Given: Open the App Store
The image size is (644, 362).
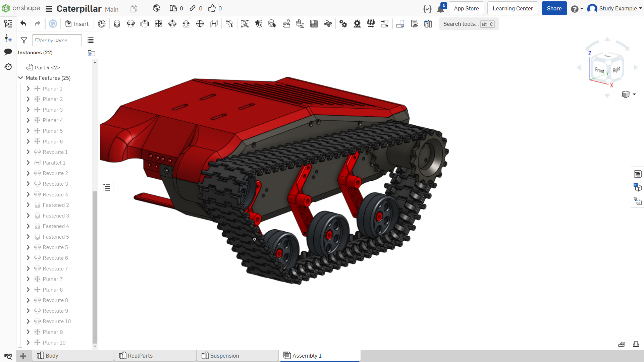Looking at the screenshot, I should tap(466, 8).
